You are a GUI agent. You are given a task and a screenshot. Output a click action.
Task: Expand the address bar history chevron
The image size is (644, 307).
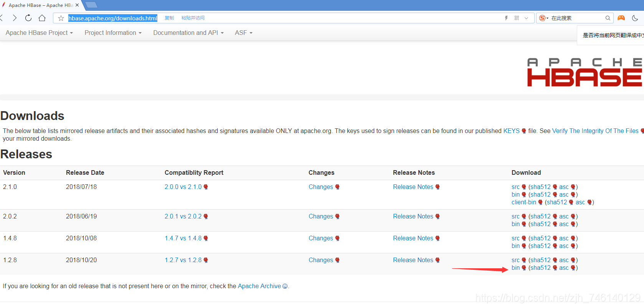point(526,18)
